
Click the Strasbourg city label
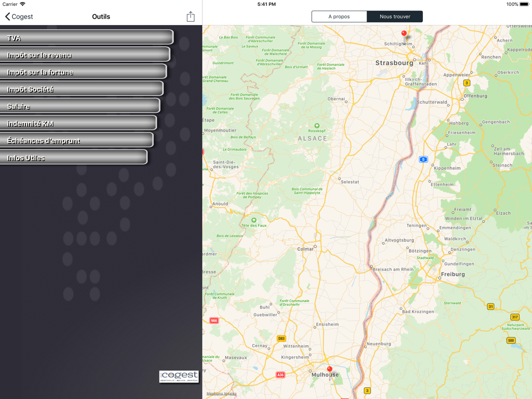pyautogui.click(x=394, y=63)
